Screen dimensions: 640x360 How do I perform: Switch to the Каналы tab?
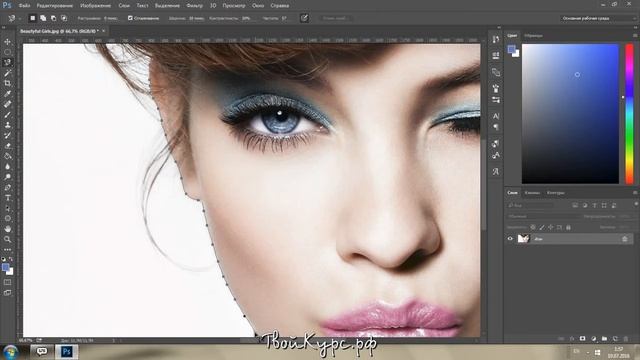click(532, 193)
